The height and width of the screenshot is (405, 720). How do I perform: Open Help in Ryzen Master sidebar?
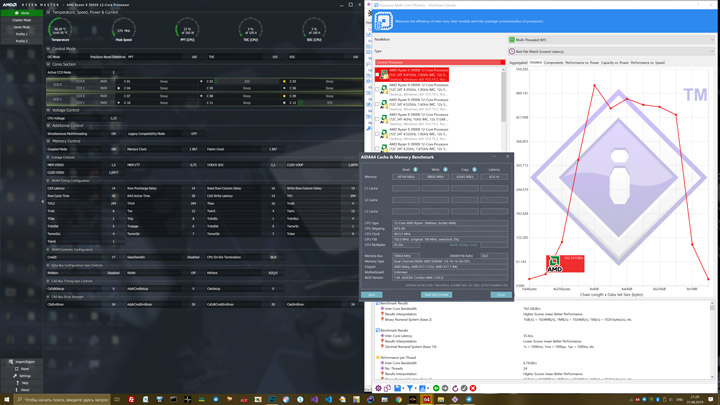[x=22, y=382]
